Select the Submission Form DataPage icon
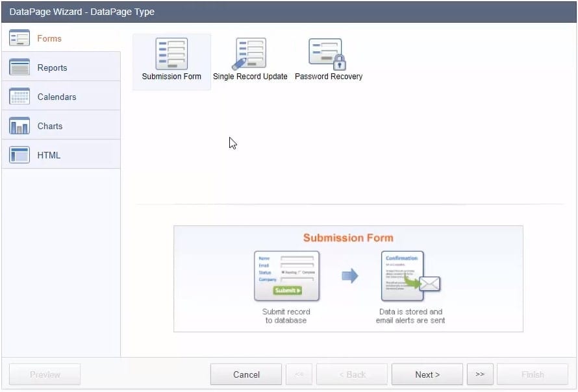Image resolution: width=578 pixels, height=392 pixels. [x=171, y=54]
